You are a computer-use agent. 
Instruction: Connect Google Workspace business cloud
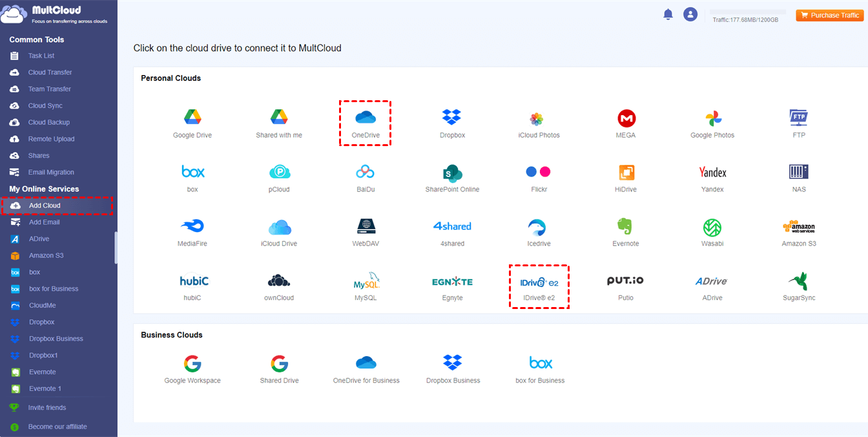coord(192,369)
